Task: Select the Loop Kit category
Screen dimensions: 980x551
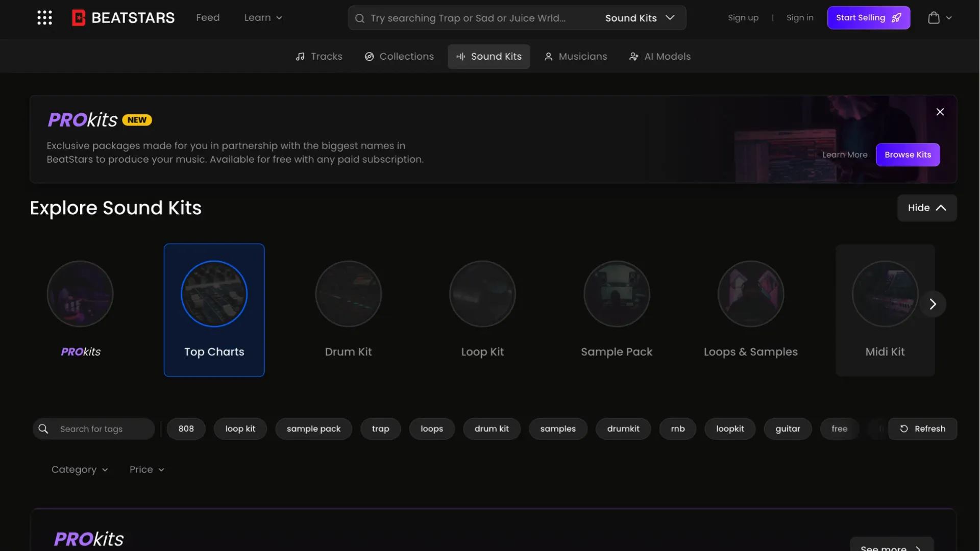Action: coord(483,310)
